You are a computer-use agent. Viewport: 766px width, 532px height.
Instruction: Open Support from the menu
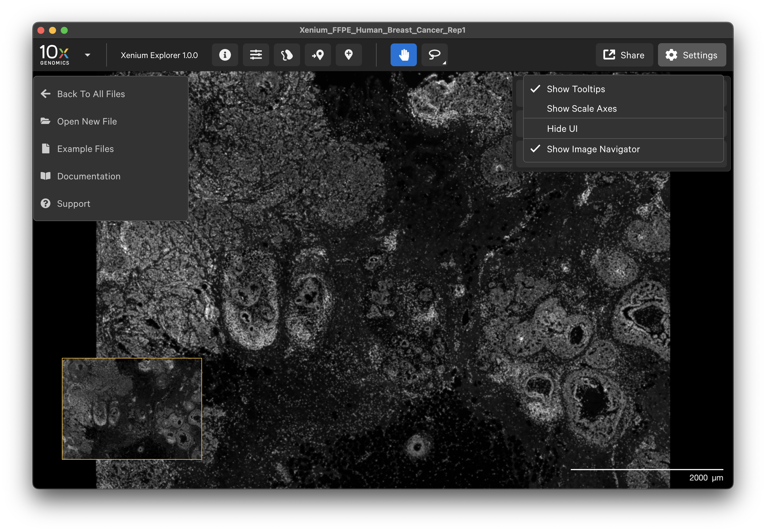pyautogui.click(x=111, y=203)
